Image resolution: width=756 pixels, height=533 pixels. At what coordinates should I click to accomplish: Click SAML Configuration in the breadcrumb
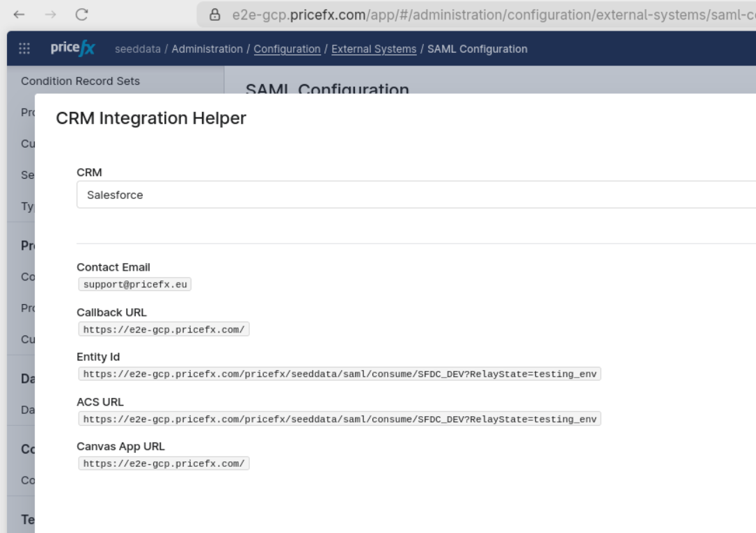pyautogui.click(x=477, y=49)
